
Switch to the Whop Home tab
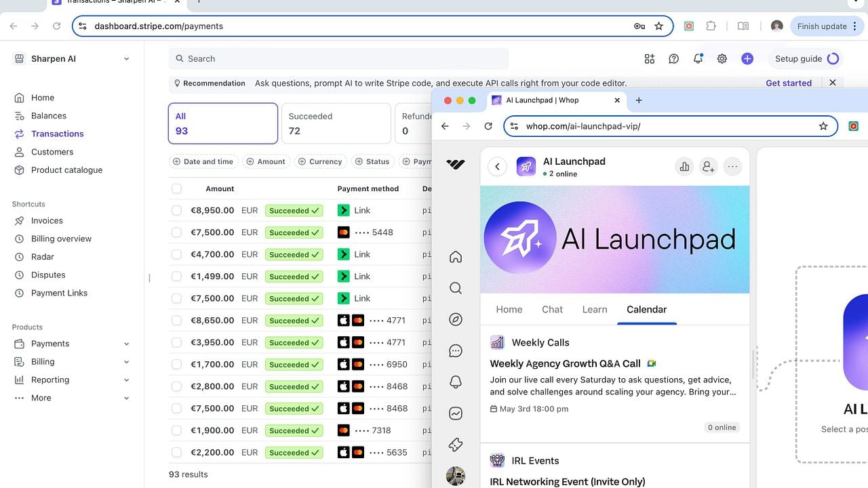tap(509, 309)
